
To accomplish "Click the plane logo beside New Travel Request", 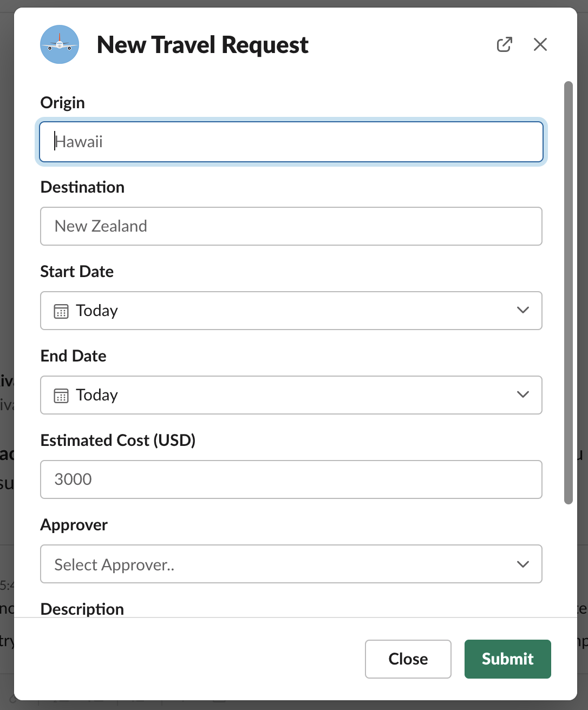I will pyautogui.click(x=60, y=44).
